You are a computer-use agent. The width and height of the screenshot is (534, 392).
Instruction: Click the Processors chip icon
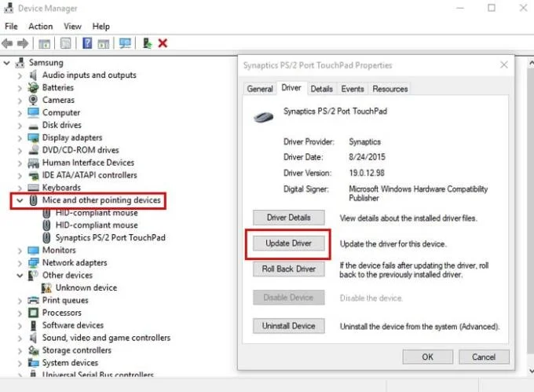33,313
